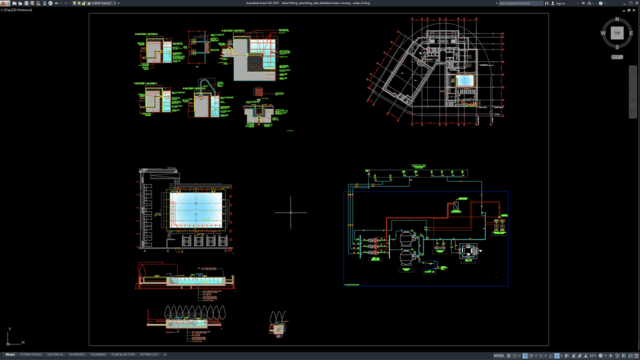Screen dimensions: 640x360
Task: Click the Save icon in Quick Access
Action: [x=27, y=3]
